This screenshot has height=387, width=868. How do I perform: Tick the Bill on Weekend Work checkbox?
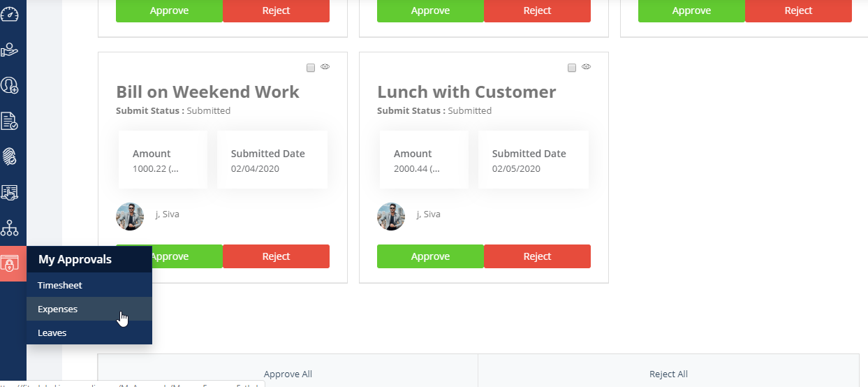(311, 68)
